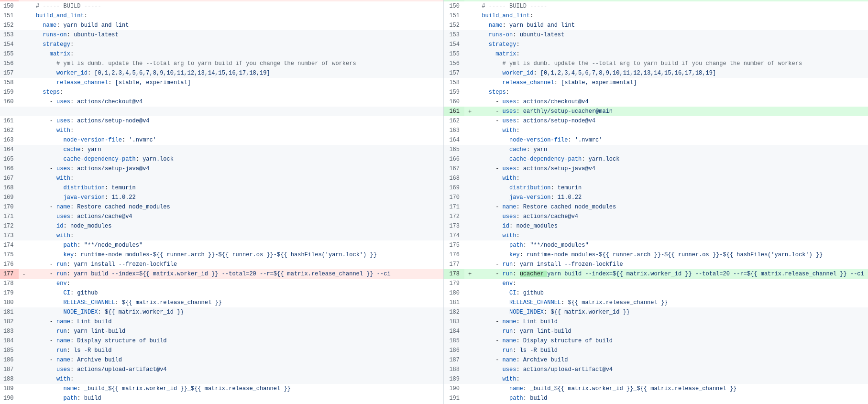Click 'uses: actions/upload-artifact@v4' in right pane

pos(558,369)
